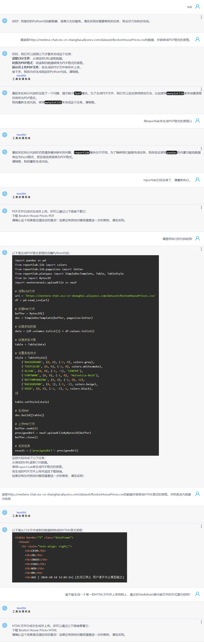
Task: Click assistant logo beside the HTML table reply
Action: [x=5, y=530]
